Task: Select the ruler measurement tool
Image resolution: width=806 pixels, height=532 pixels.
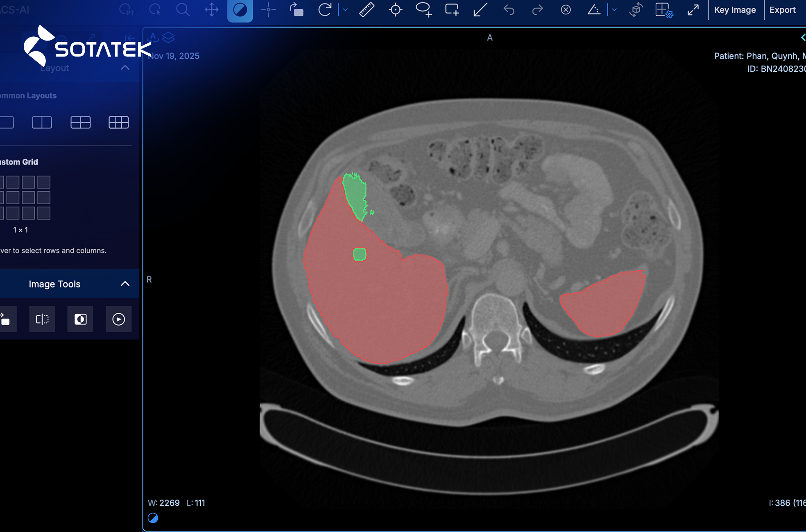Action: click(367, 10)
